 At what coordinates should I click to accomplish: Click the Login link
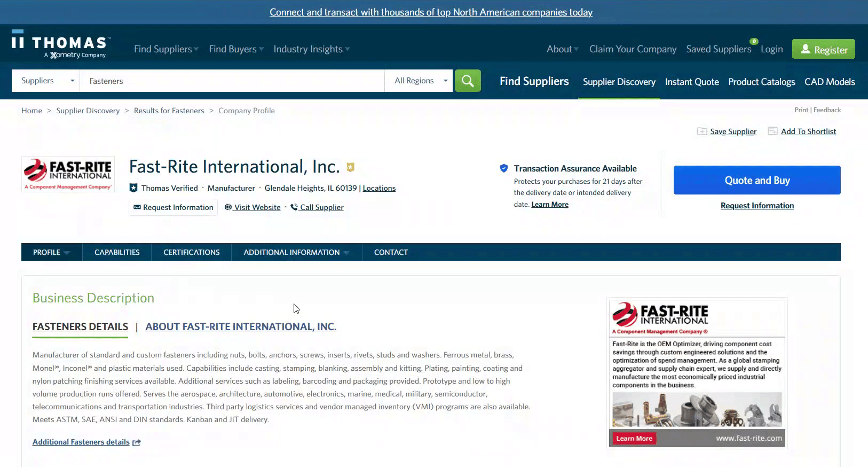pos(771,49)
